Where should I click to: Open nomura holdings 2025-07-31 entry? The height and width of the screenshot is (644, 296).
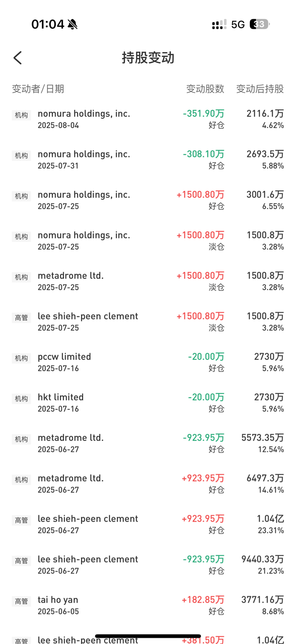[148, 160]
